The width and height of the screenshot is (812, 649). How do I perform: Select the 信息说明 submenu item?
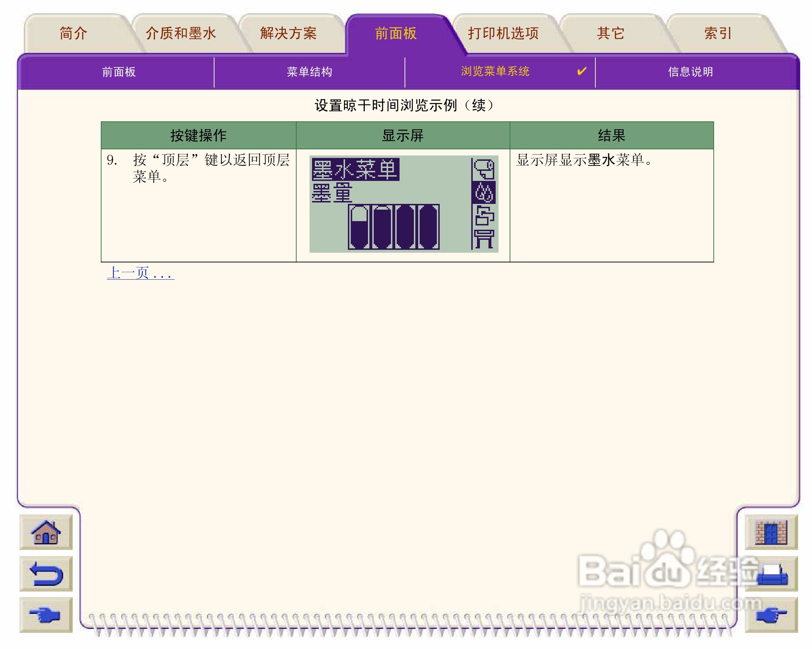point(690,71)
